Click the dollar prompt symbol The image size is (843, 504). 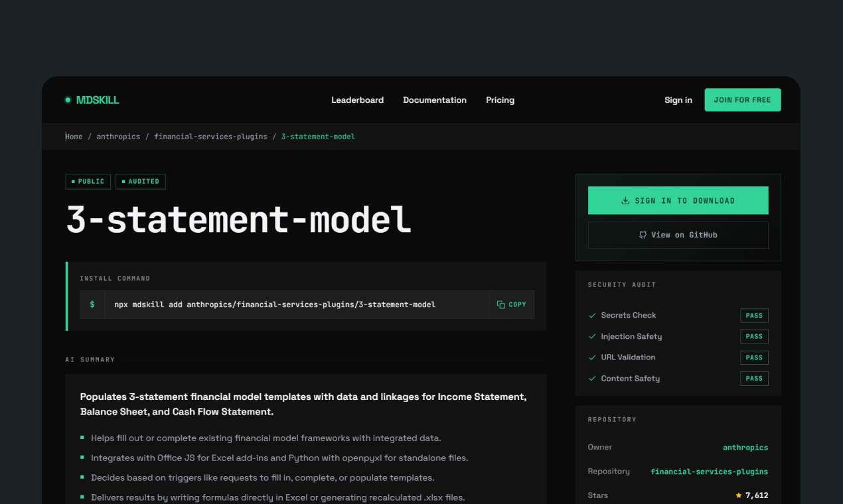tap(92, 304)
